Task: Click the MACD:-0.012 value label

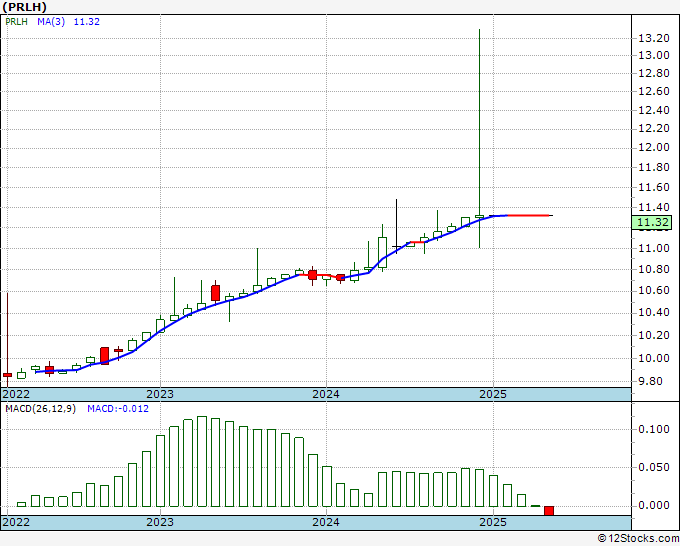Action: pyautogui.click(x=117, y=409)
